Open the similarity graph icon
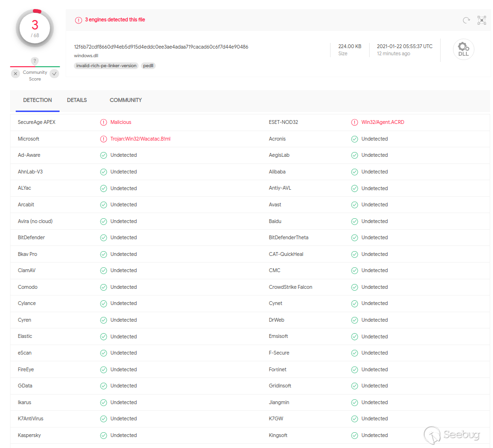This screenshot has width=493, height=448. pos(482,20)
